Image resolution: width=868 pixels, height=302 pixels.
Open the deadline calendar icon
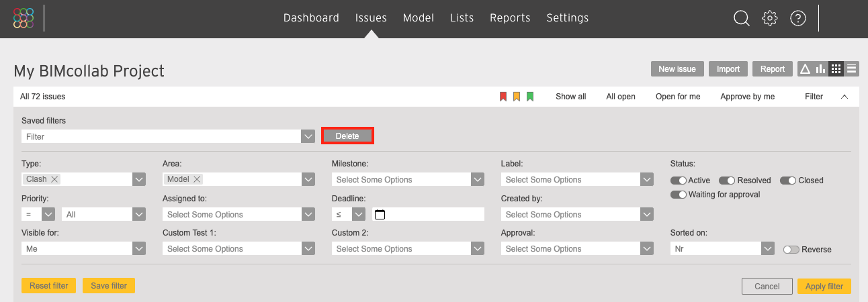[380, 215]
